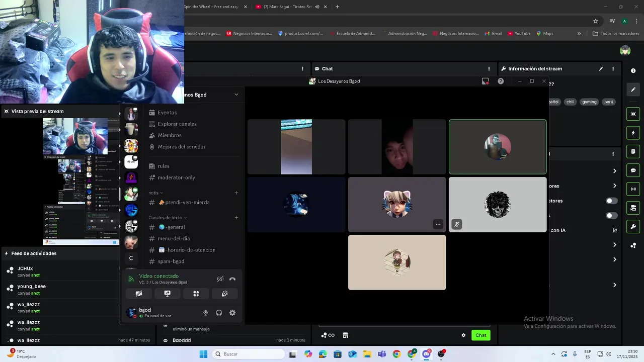
Task: Open quick actions lightning icon in sidebar
Action: pos(633,133)
